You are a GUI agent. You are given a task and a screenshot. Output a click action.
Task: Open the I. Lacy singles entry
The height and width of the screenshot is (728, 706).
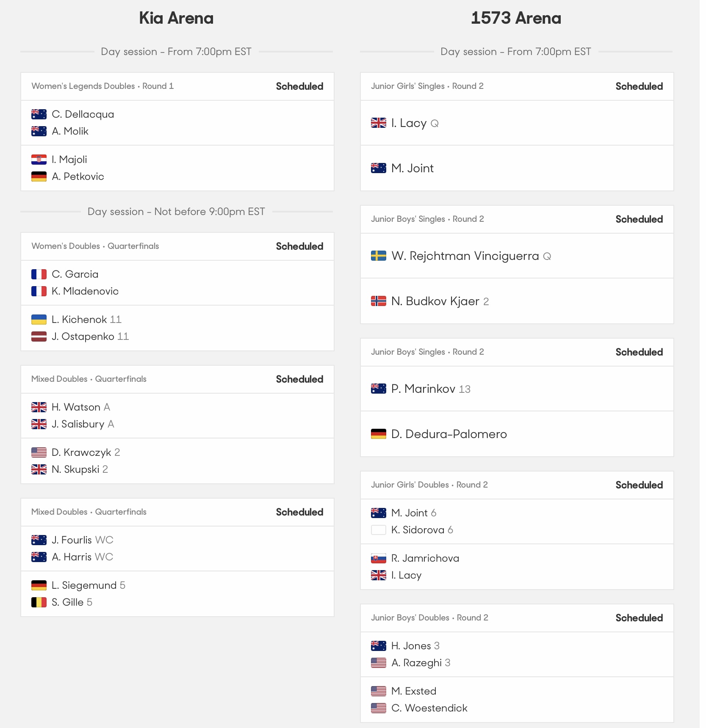click(x=409, y=123)
